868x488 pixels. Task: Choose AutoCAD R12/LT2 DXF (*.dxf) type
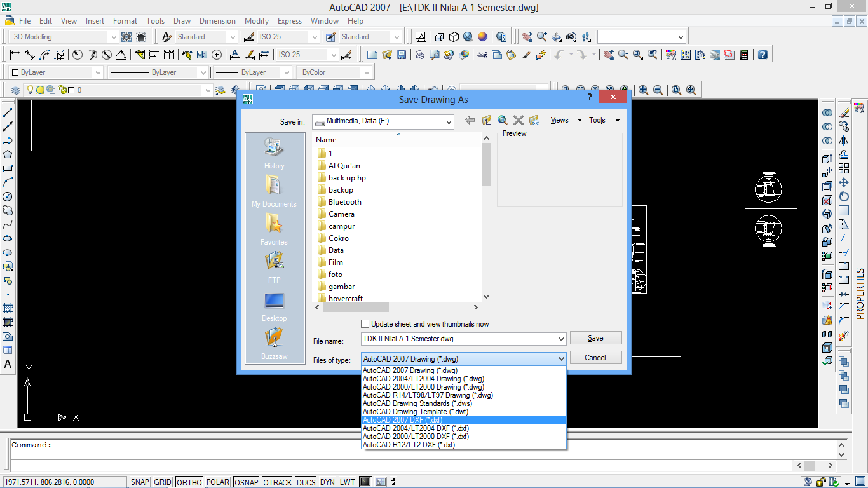click(463, 445)
